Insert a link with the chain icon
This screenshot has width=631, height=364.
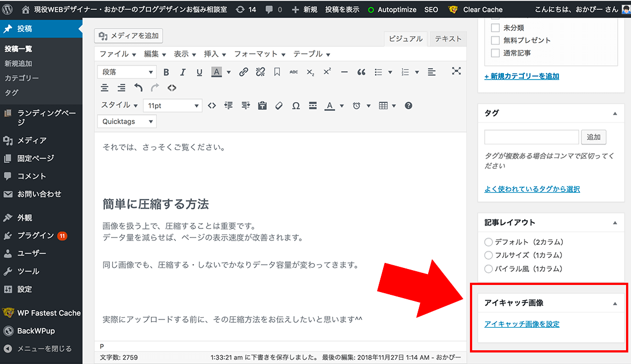[244, 71]
